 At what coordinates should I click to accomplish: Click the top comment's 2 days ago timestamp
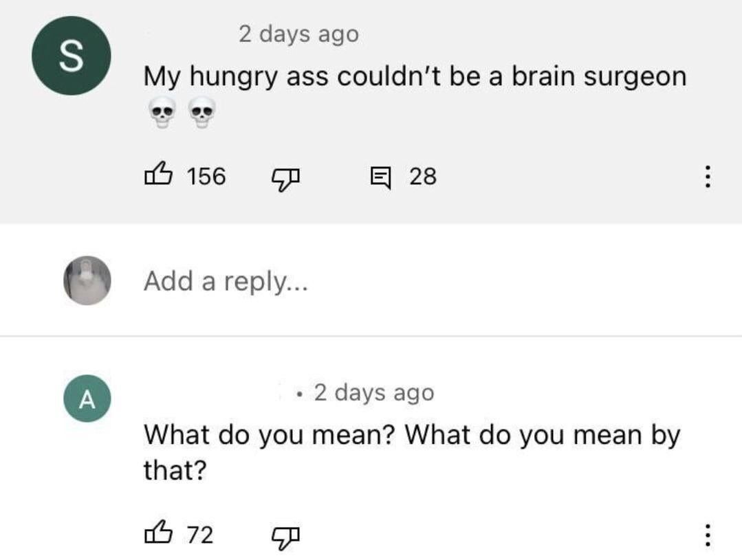pos(298,34)
